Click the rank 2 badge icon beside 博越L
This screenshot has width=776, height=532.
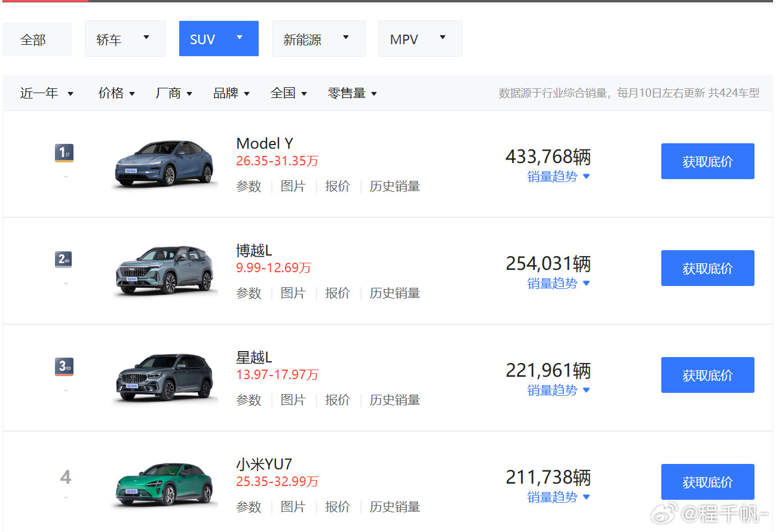63,259
